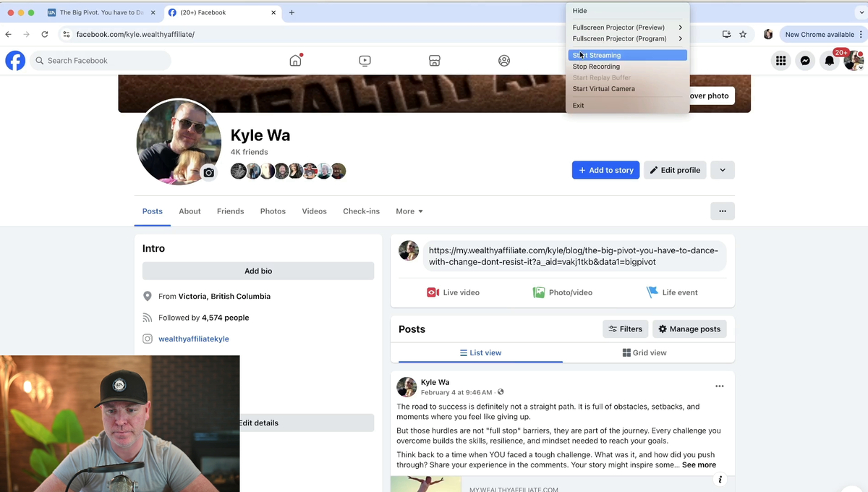Click the camera icon on profile picture
This screenshot has height=492, width=868.
(208, 172)
